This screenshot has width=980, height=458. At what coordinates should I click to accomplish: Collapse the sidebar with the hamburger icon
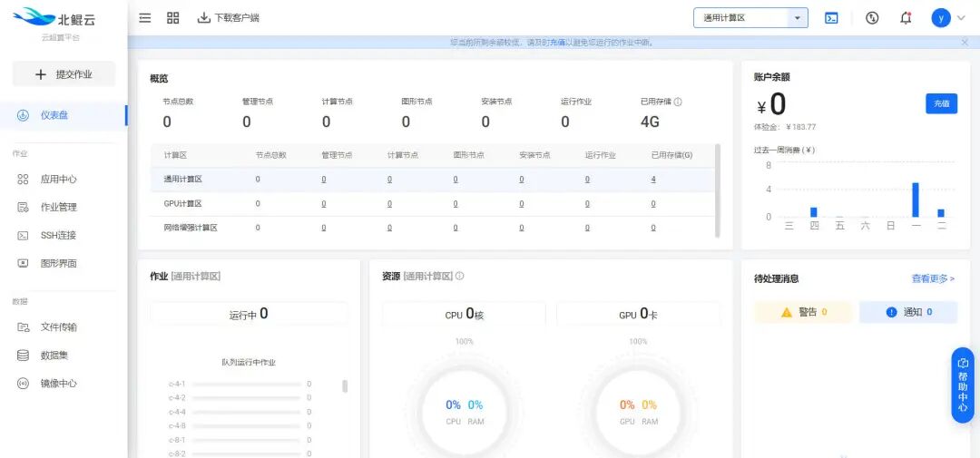(x=145, y=18)
